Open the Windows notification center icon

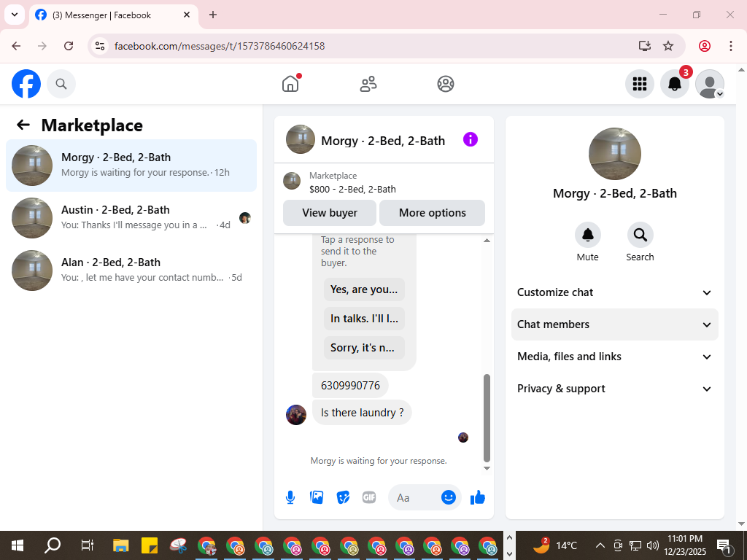724,545
